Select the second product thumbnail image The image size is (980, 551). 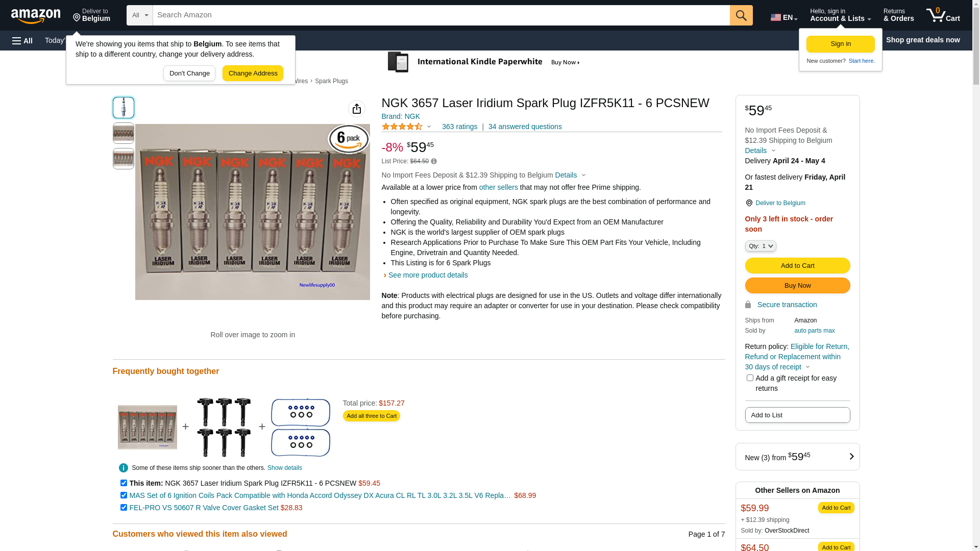pyautogui.click(x=124, y=133)
